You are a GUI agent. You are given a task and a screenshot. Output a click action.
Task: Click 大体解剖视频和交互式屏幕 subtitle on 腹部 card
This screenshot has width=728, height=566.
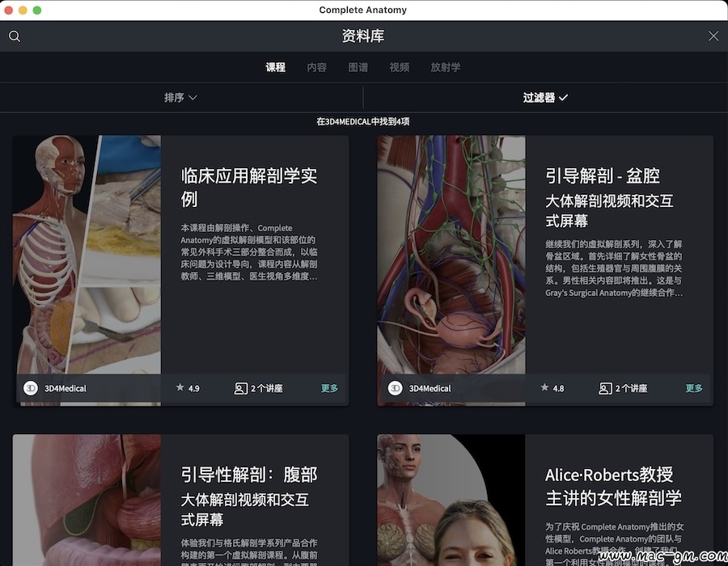(244, 509)
